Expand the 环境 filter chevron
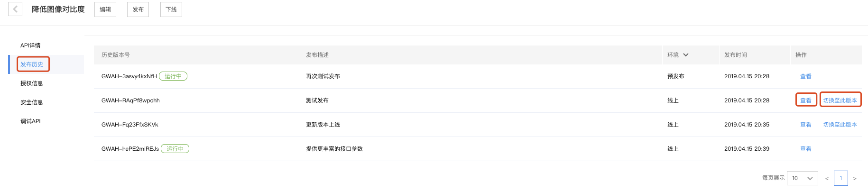The image size is (868, 191). point(686,55)
